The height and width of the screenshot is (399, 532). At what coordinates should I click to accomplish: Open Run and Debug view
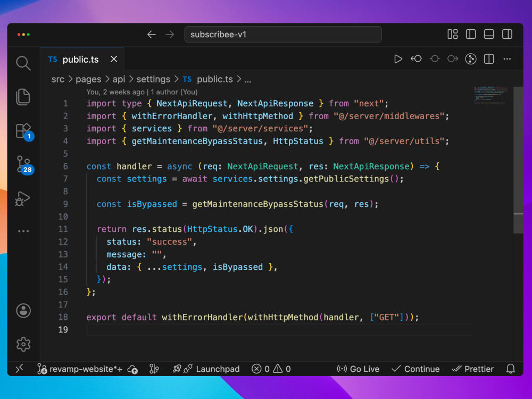(23, 198)
